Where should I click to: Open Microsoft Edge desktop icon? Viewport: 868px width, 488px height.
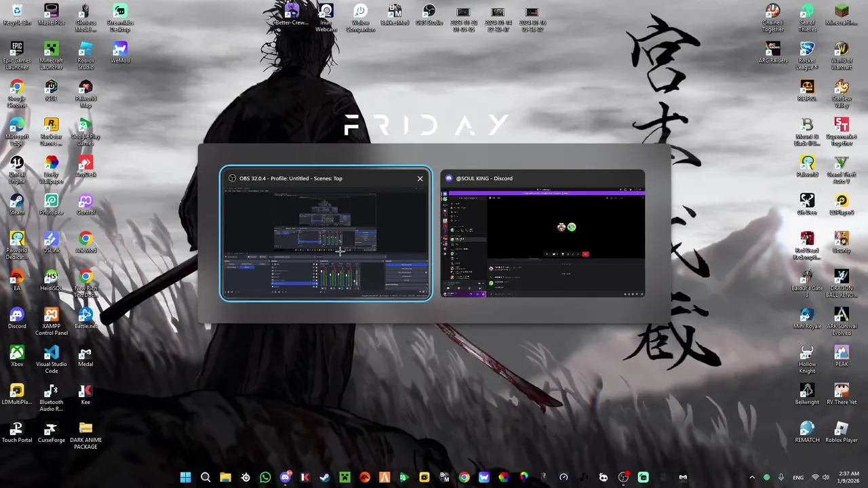[x=17, y=132]
